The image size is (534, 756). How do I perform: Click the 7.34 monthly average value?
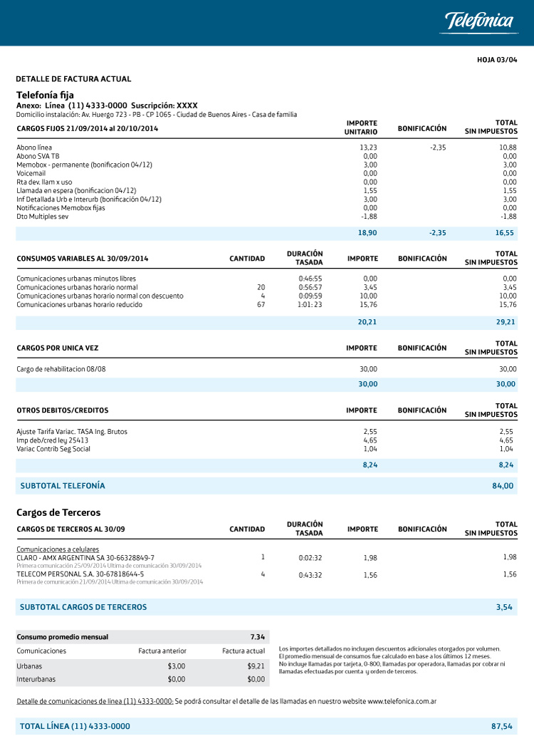pos(257,638)
